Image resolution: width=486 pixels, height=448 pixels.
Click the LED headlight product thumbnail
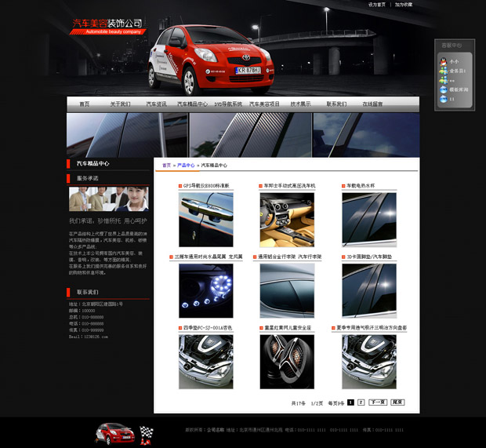(206, 291)
